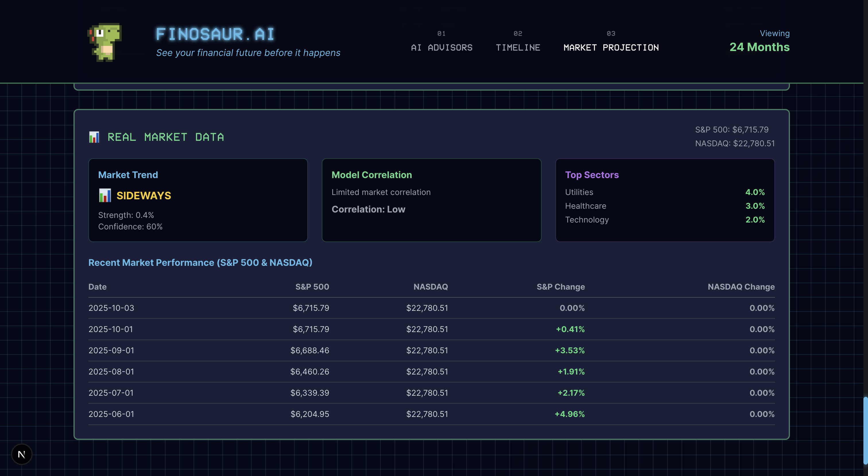Screen dimensions: 868x476
Task: Click the Market Trend card heading
Action: pos(128,175)
